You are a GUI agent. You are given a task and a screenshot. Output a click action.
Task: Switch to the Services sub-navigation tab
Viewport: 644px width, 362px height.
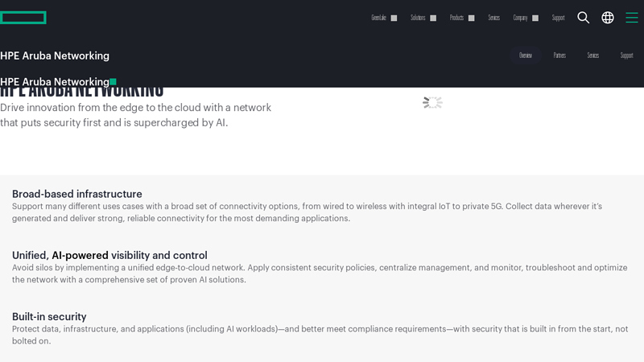pos(592,56)
